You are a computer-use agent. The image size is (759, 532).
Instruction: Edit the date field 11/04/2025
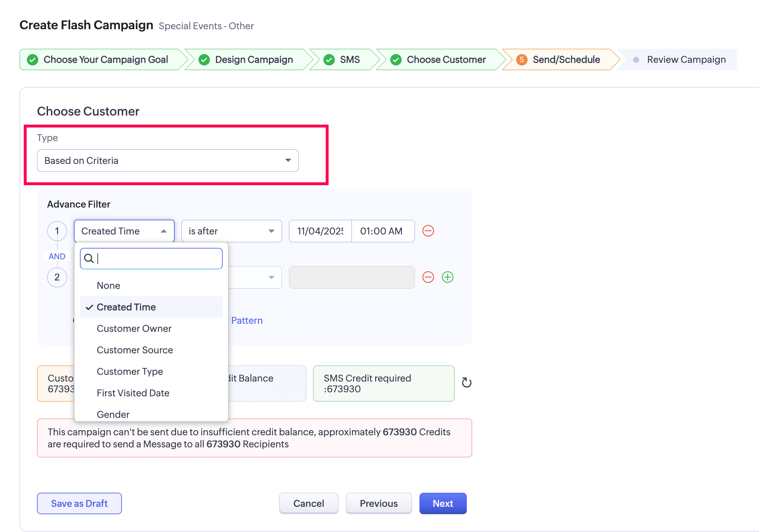coord(320,231)
